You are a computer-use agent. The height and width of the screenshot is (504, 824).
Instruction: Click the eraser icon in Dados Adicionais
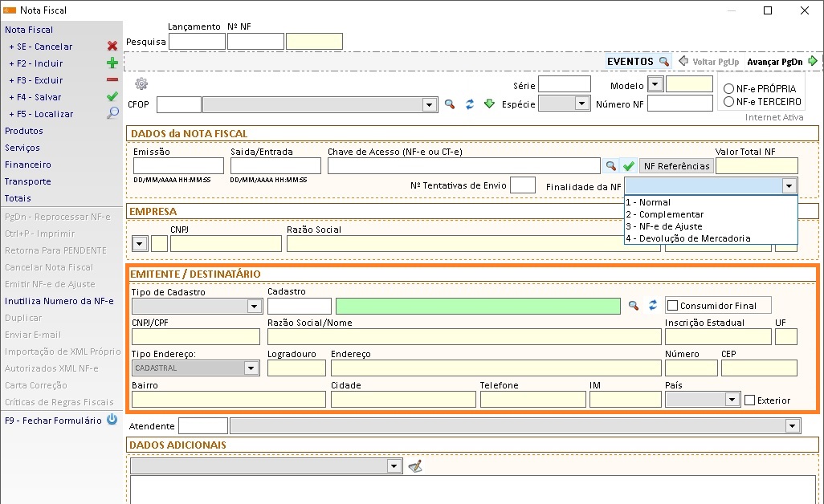click(414, 466)
